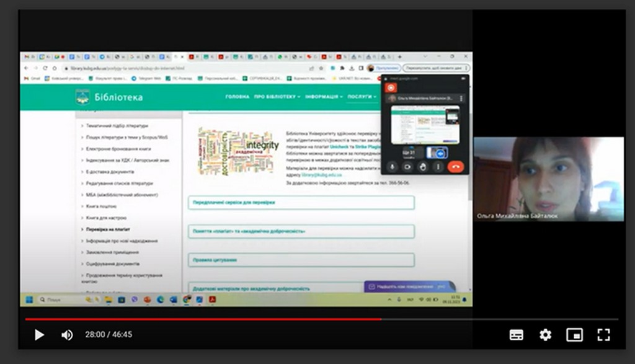The height and width of the screenshot is (364, 635).
Task: Click 'Електронне бронювання книги' sidebar link
Action: 118,149
